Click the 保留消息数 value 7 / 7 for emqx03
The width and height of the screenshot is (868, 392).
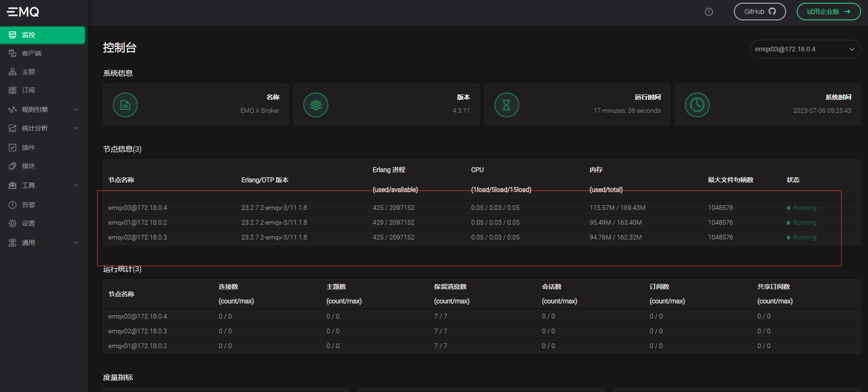pos(441,316)
